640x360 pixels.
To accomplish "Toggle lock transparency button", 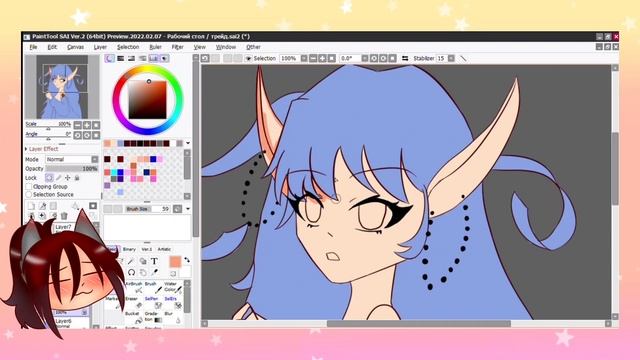I will pyautogui.click(x=49, y=178).
